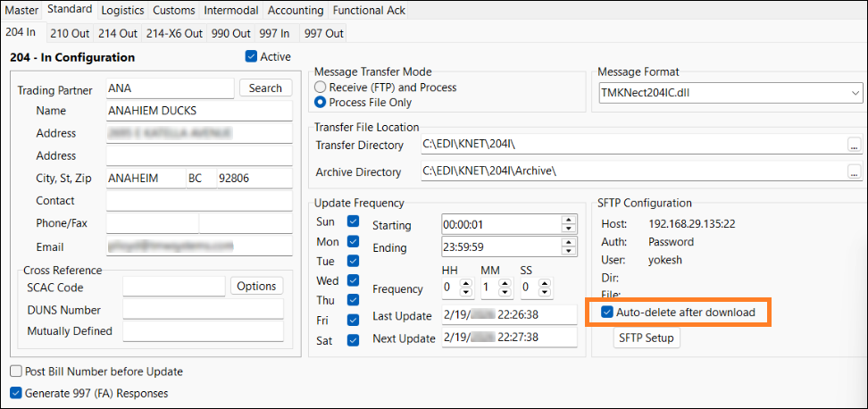Uncheck Mon update day

pos(353,241)
